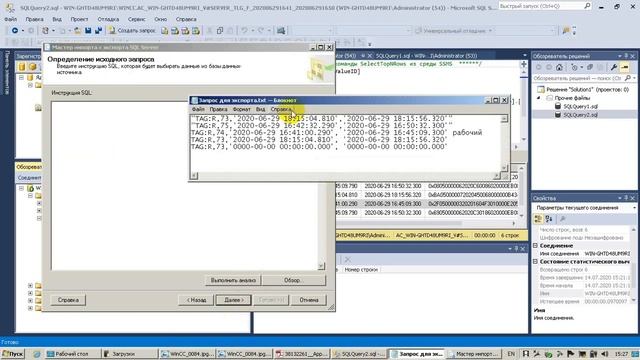640x360 pixels.
Task: Click the Обозреватель tab in left panel
Action: (x=29, y=167)
